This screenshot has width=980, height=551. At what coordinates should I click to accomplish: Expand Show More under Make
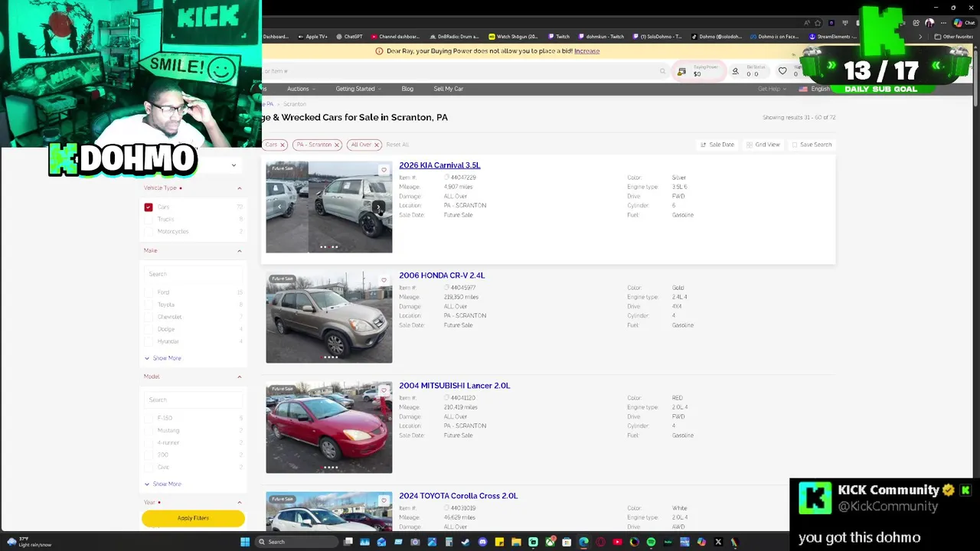click(x=162, y=358)
